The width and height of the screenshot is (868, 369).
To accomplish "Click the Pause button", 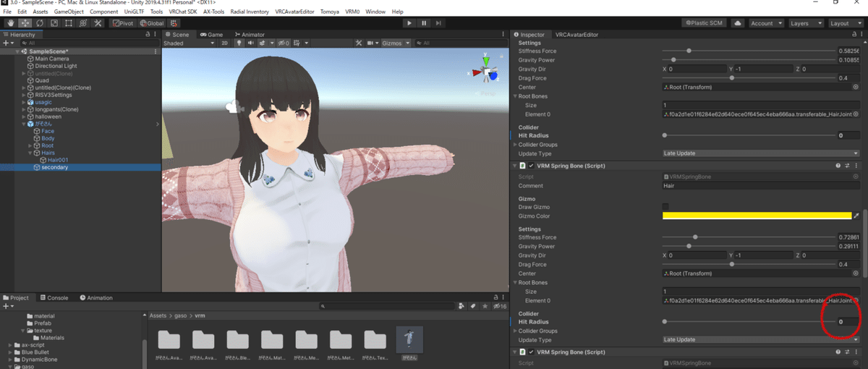I will pyautogui.click(x=424, y=23).
